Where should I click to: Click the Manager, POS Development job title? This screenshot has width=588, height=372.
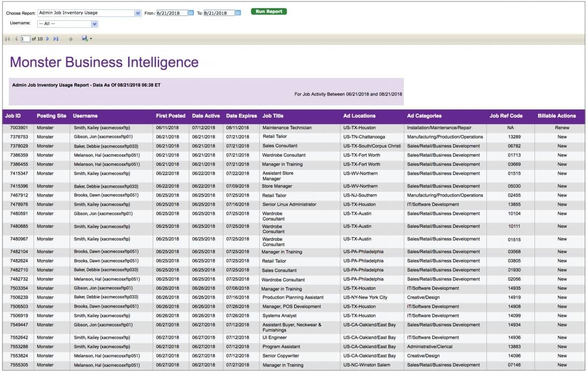tap(292, 307)
